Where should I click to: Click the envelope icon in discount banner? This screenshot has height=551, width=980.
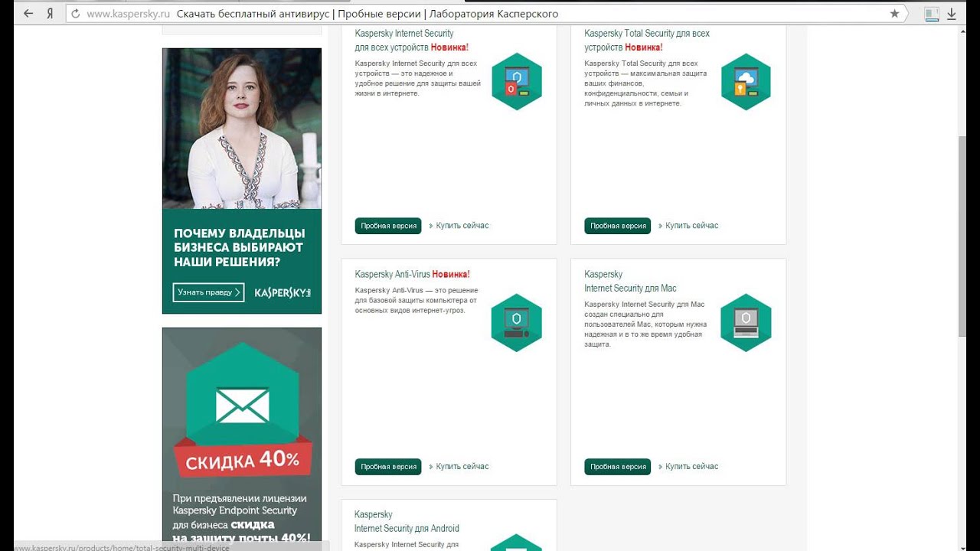242,406
